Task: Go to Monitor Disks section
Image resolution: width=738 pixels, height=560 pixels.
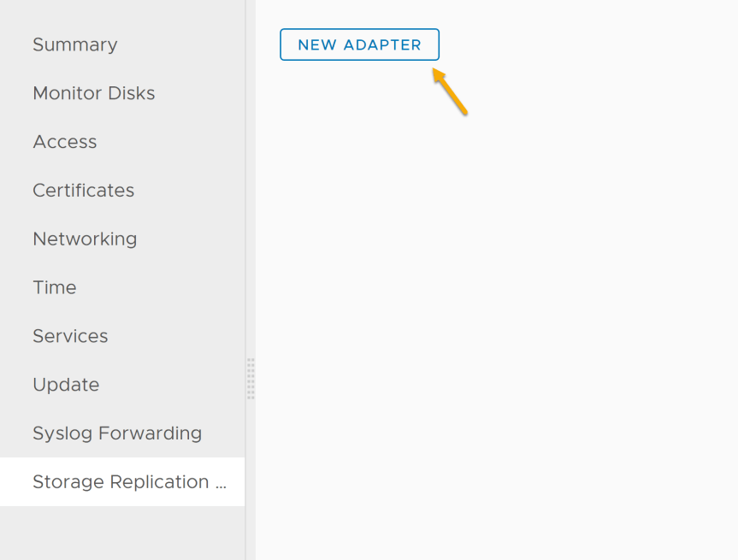Action: (x=94, y=93)
